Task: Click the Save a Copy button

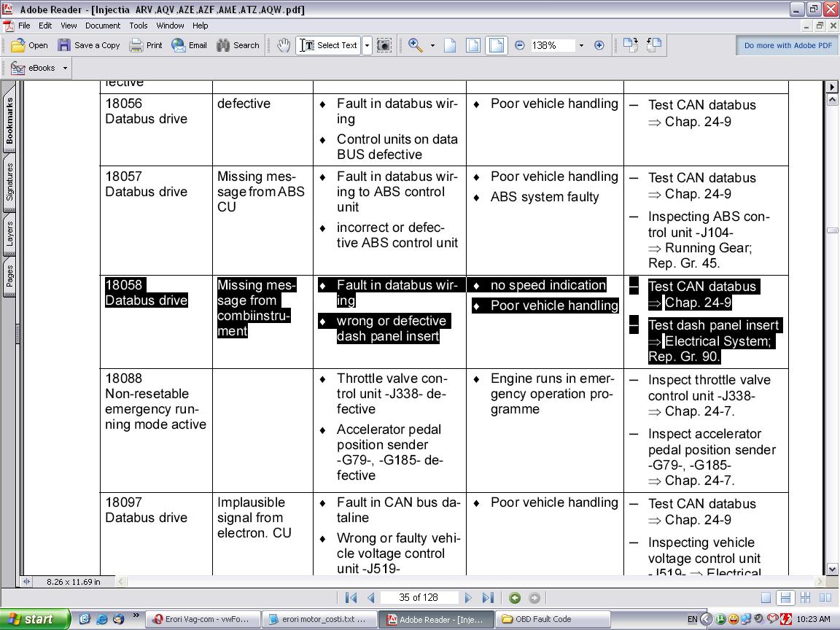Action: (x=89, y=45)
